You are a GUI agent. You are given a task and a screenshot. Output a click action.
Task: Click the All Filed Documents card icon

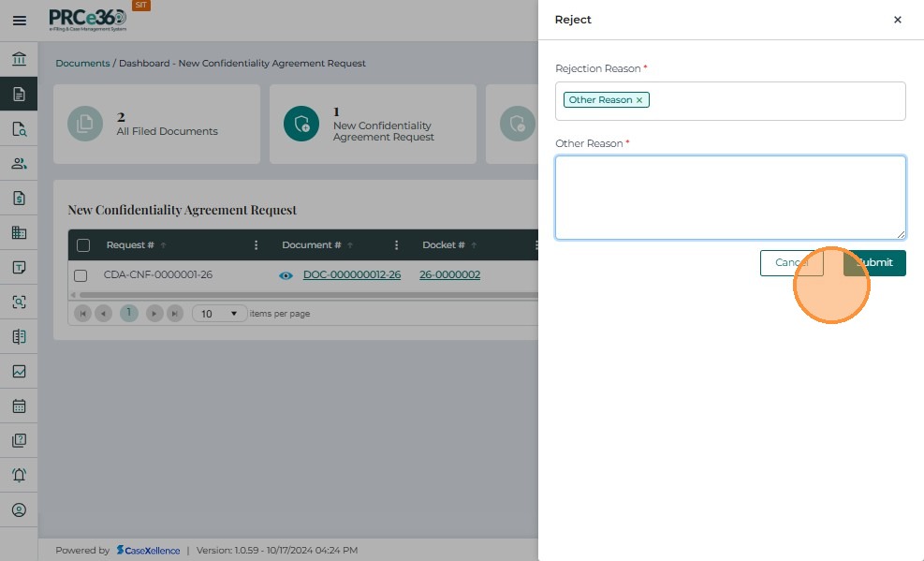[85, 124]
